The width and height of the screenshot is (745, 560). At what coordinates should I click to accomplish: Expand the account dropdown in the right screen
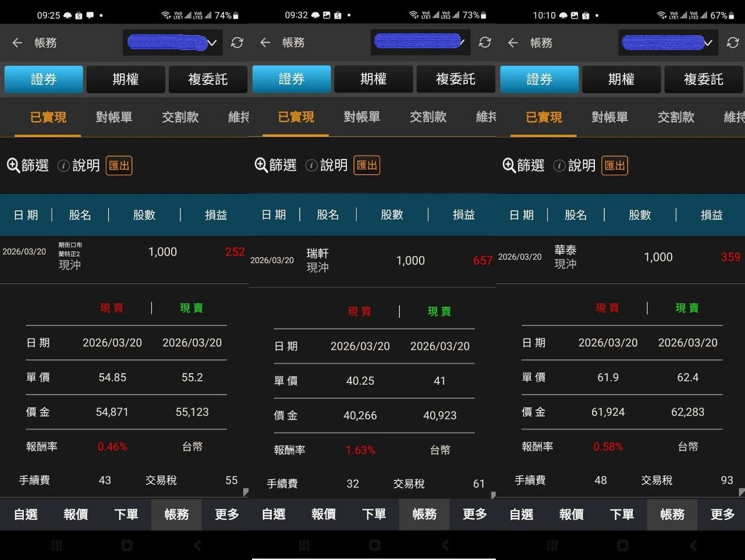668,42
